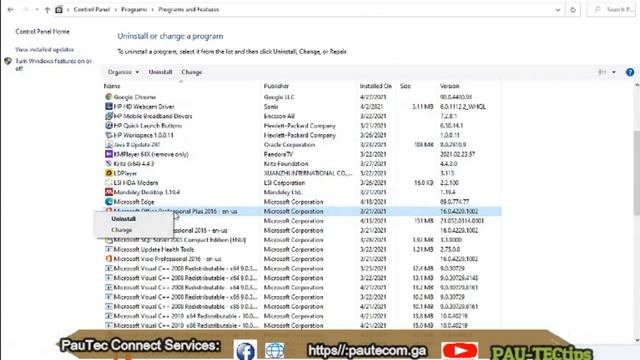The width and height of the screenshot is (640, 360).
Task: Sort by the Publisher column header
Action: 276,86
